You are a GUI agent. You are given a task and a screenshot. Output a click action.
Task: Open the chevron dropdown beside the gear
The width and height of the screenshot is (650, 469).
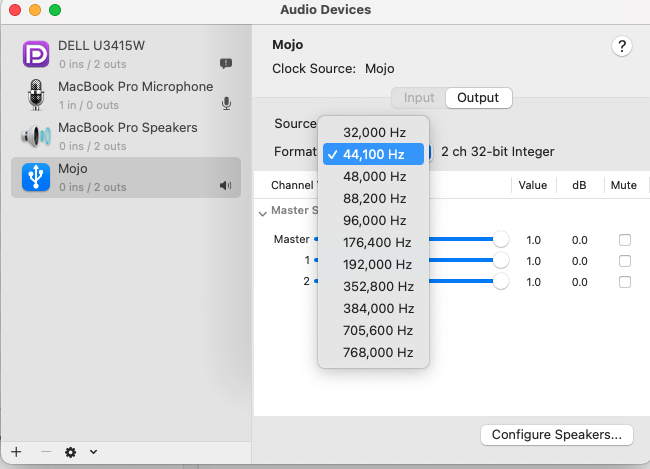coord(94,452)
